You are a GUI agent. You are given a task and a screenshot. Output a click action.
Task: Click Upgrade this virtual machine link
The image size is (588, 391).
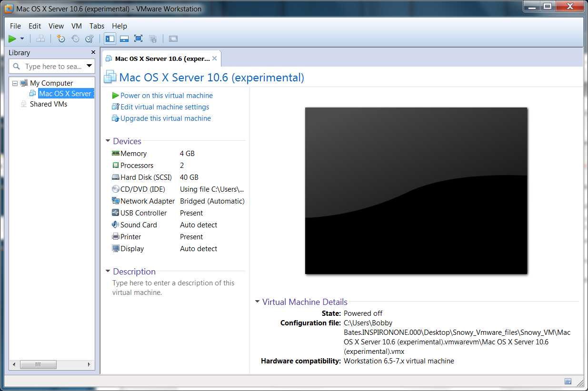166,118
